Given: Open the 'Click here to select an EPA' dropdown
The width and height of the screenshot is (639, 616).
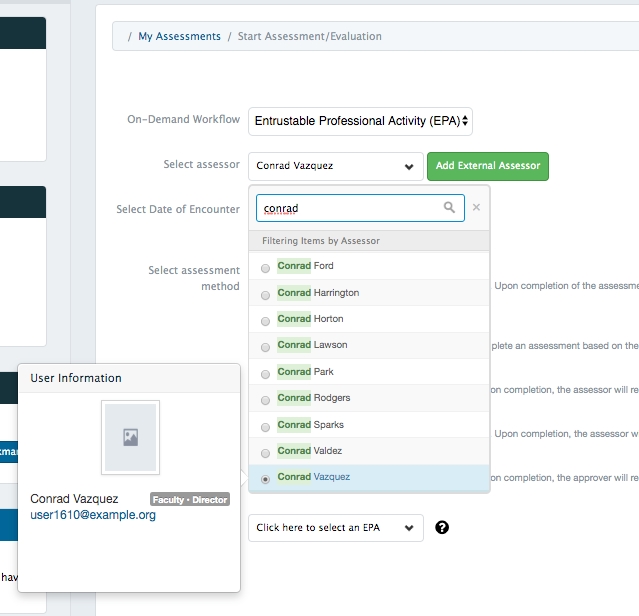Looking at the screenshot, I should tap(335, 527).
